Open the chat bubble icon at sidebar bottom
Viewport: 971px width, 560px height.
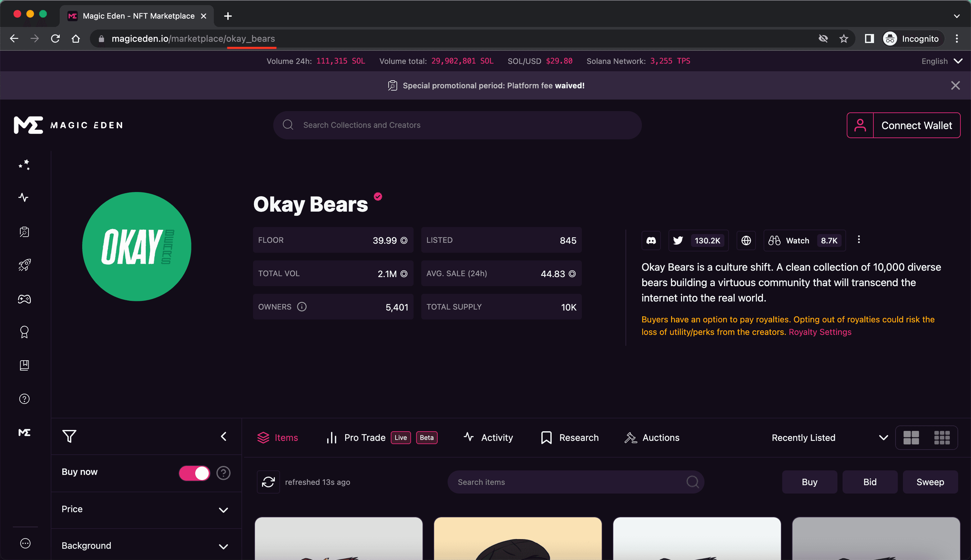point(25,543)
